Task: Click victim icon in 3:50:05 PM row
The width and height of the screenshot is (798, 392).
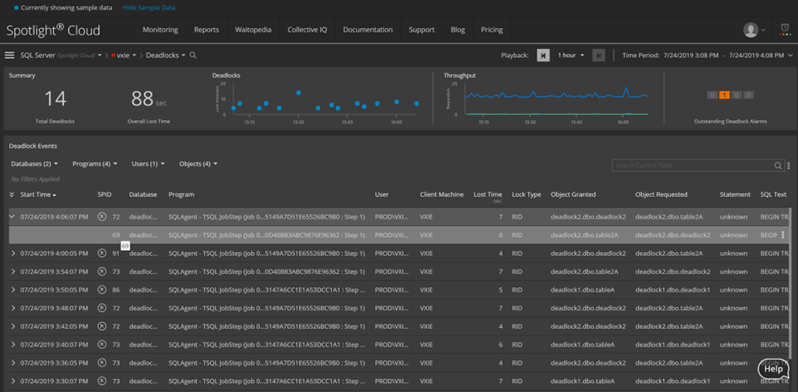Action: point(102,290)
